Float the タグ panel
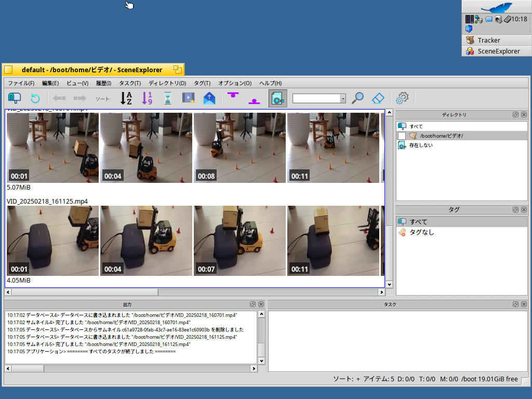The image size is (532, 399). tap(515, 210)
